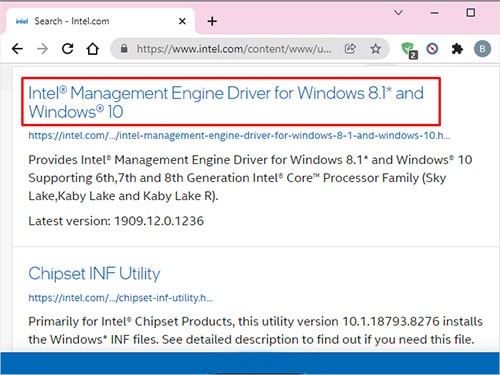Image resolution: width=500 pixels, height=375 pixels.
Task: Maximize the browser window
Action: click(x=471, y=13)
